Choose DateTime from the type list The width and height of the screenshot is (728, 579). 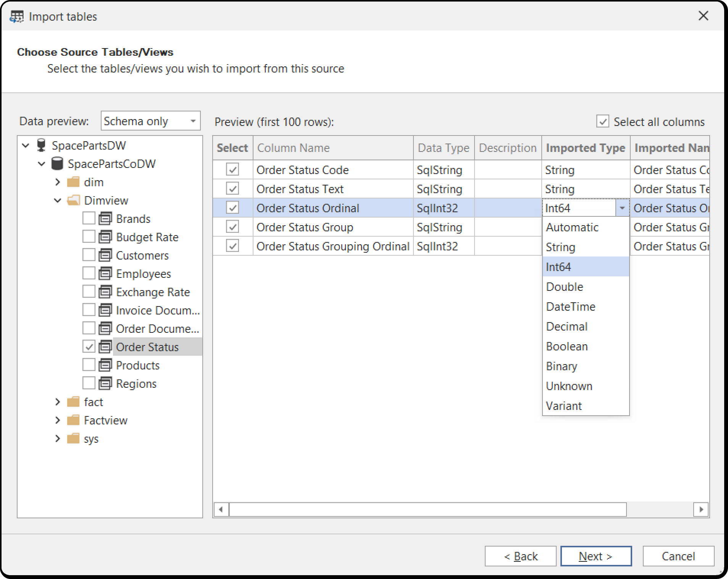click(x=586, y=306)
